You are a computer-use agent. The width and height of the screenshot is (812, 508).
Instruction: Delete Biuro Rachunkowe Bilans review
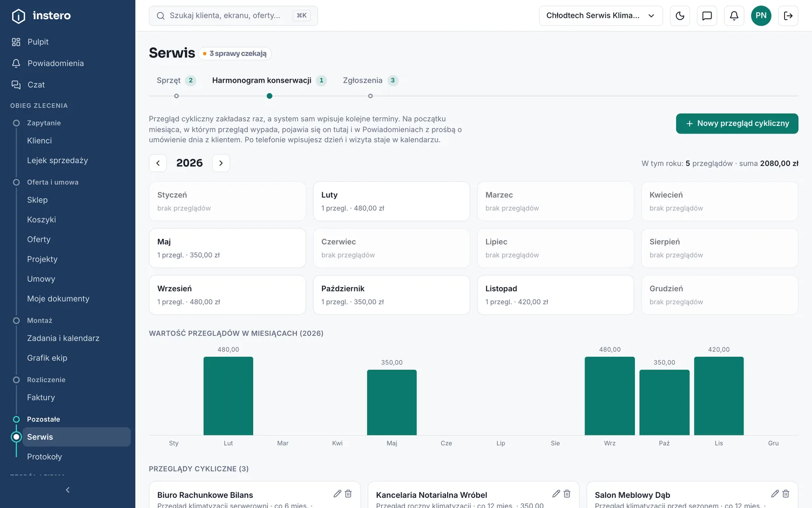pos(348,494)
